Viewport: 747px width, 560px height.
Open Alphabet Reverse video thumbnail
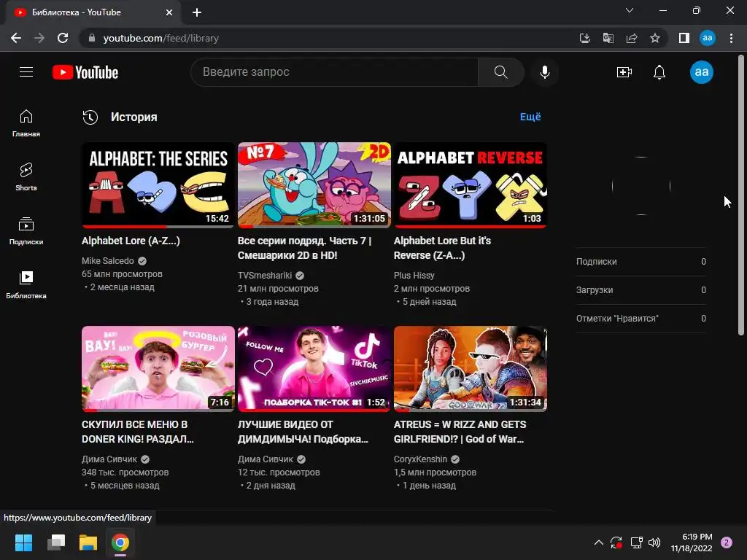click(471, 185)
